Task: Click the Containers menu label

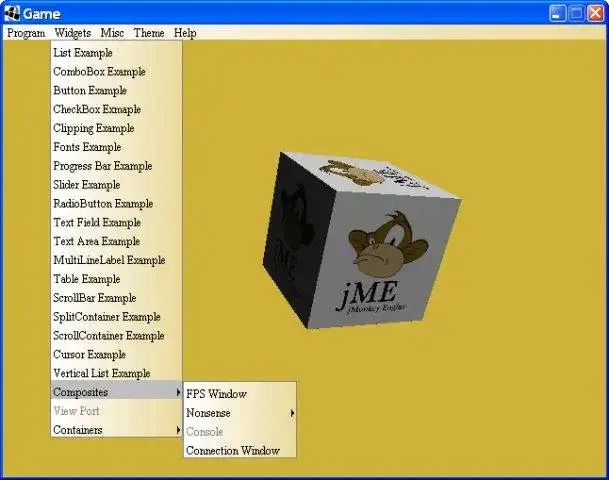Action: (x=78, y=430)
